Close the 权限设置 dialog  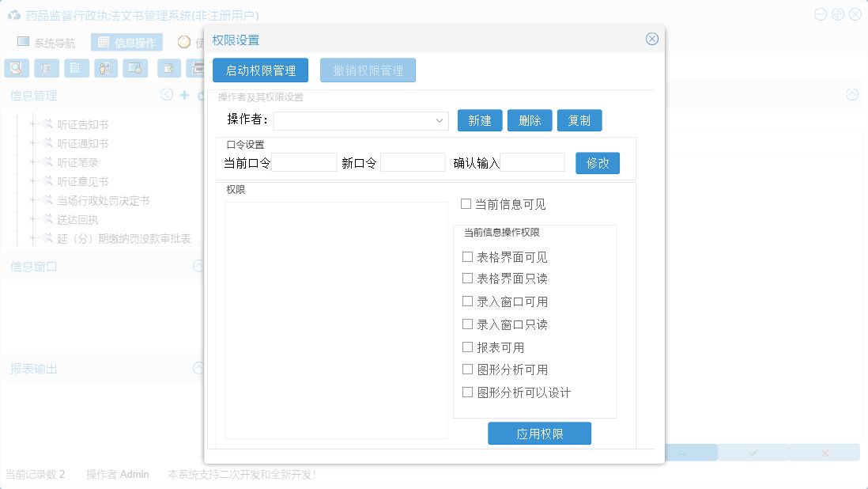(652, 39)
